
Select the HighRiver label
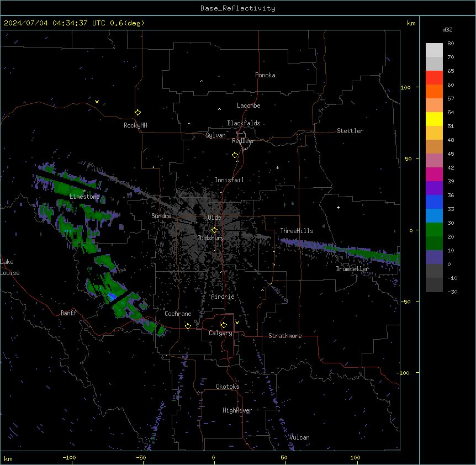coord(237,410)
